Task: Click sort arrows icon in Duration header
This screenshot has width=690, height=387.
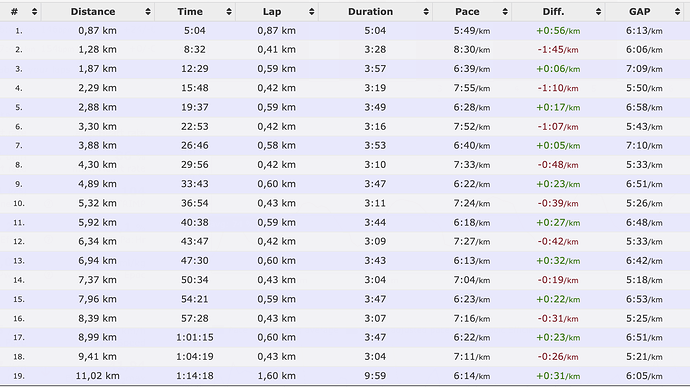Action: (426, 12)
